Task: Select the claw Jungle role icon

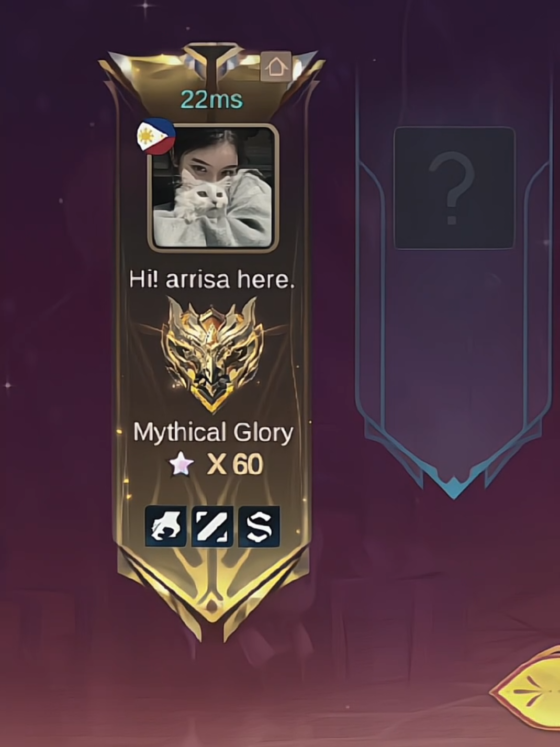Action: [165, 527]
